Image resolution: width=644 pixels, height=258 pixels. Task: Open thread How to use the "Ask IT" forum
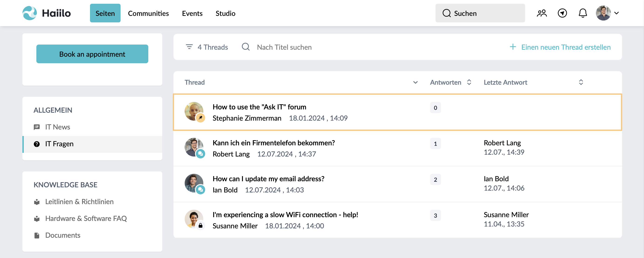259,107
